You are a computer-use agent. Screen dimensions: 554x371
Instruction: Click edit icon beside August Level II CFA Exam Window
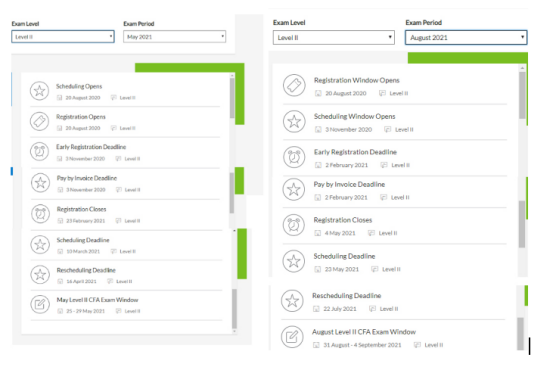pyautogui.click(x=292, y=337)
